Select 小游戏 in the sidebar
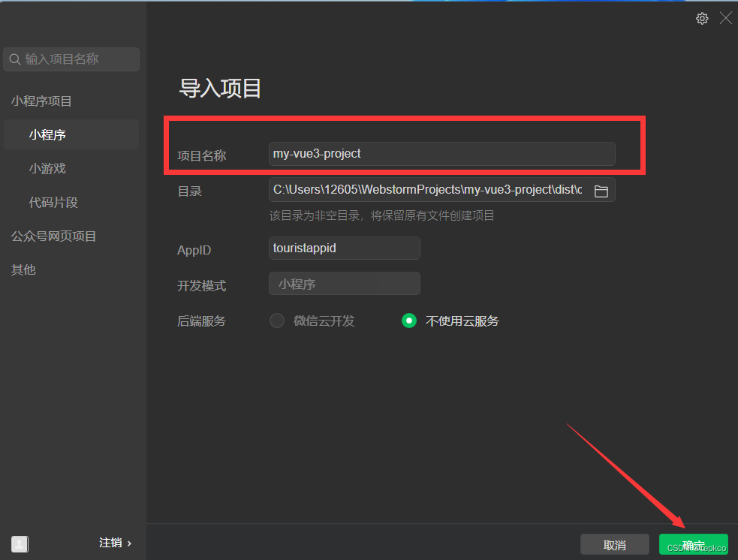The image size is (738, 560). point(47,168)
